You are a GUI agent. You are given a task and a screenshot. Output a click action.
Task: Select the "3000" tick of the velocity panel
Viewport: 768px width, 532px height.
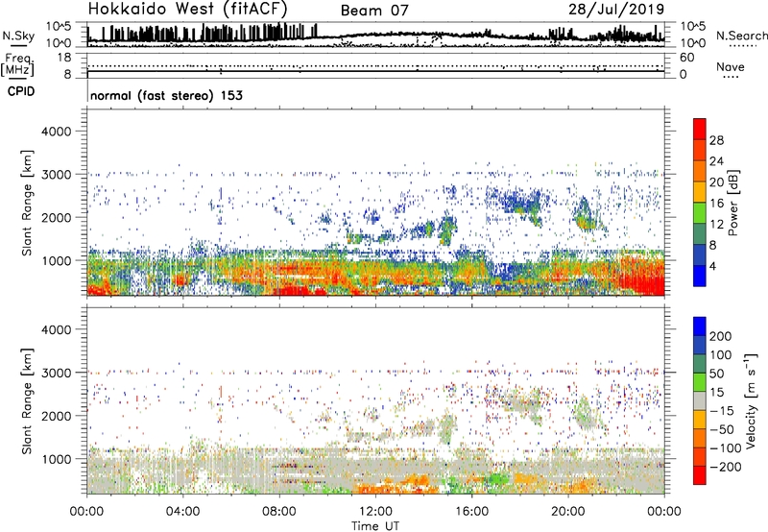[x=57, y=373]
